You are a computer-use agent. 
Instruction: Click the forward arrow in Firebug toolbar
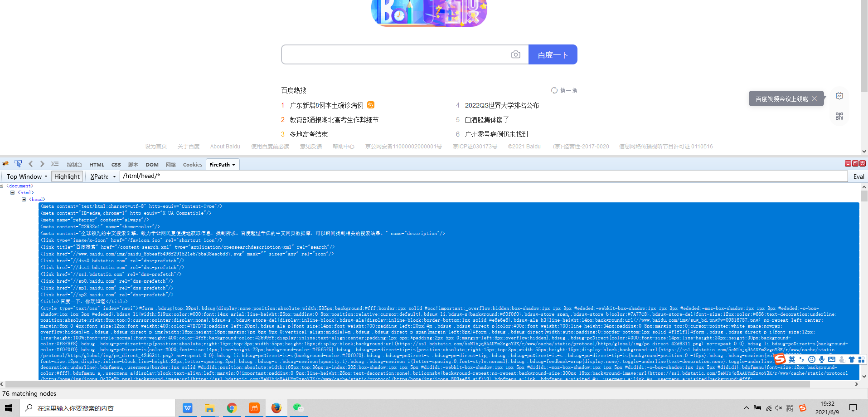(x=42, y=164)
